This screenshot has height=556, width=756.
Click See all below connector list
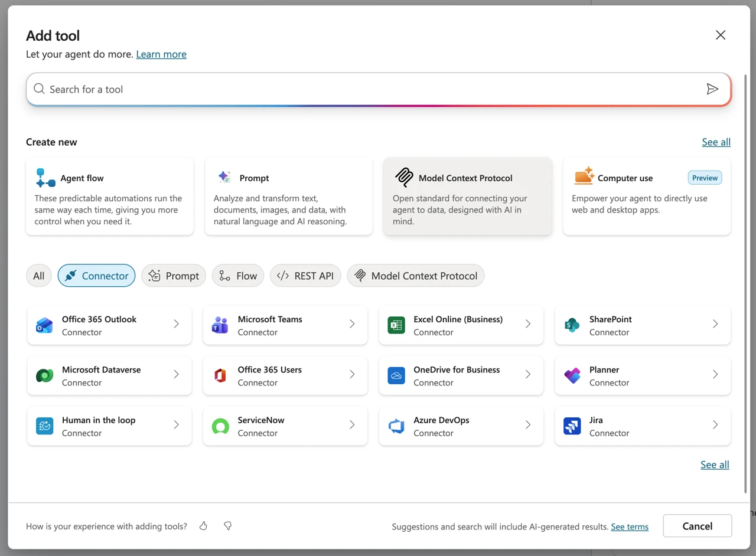(x=715, y=465)
